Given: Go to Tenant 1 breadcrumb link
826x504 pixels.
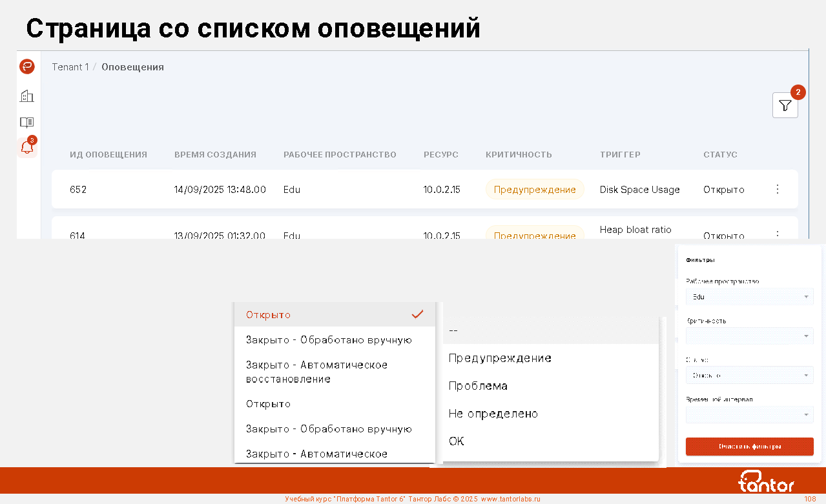Looking at the screenshot, I should (x=70, y=67).
